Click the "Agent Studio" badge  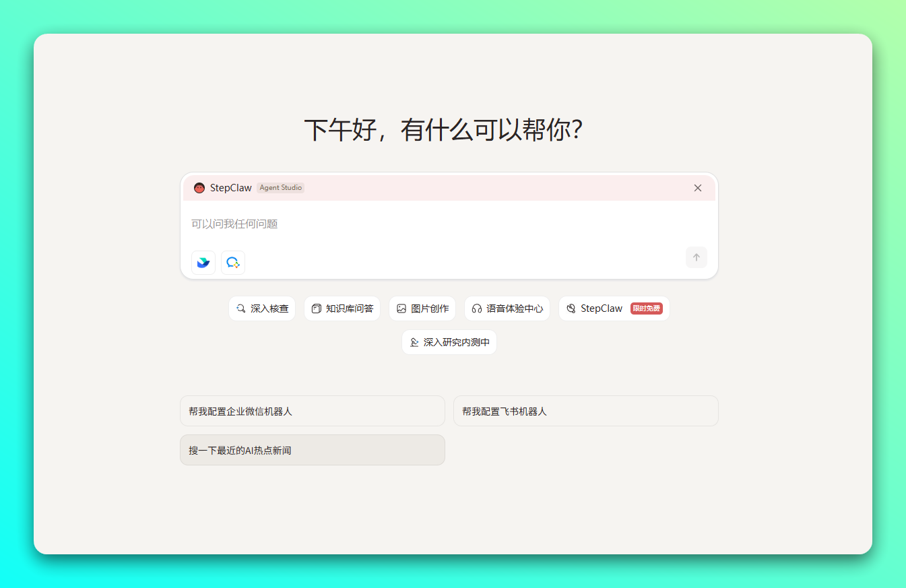[281, 188]
